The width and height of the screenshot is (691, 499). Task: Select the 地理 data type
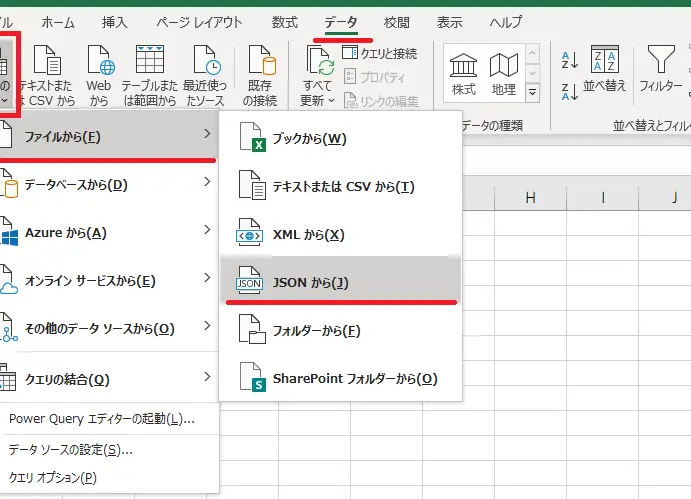point(504,74)
